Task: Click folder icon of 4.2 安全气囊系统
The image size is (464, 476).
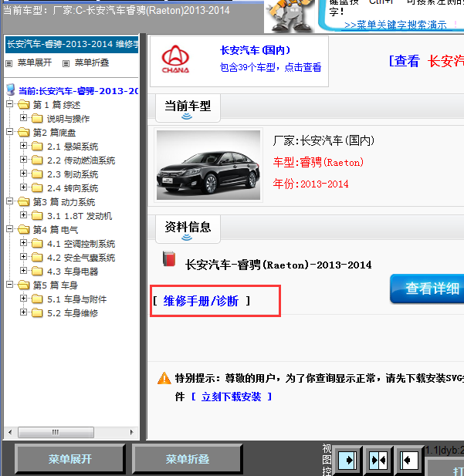Action: click(37, 258)
